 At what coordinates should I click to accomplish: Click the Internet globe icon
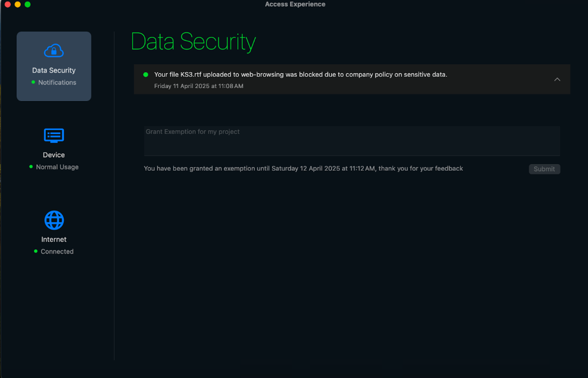point(54,220)
